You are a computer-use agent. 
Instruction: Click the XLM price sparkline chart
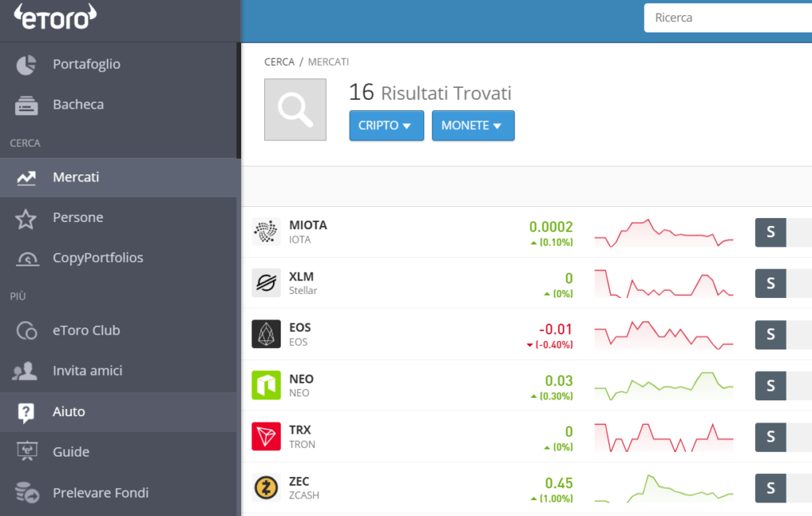coord(664,283)
